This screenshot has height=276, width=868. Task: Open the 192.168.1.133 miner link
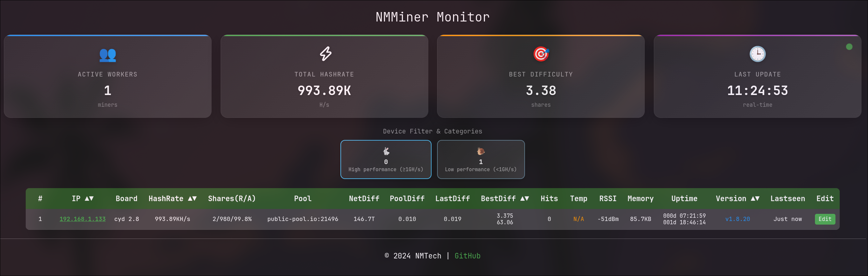point(83,219)
